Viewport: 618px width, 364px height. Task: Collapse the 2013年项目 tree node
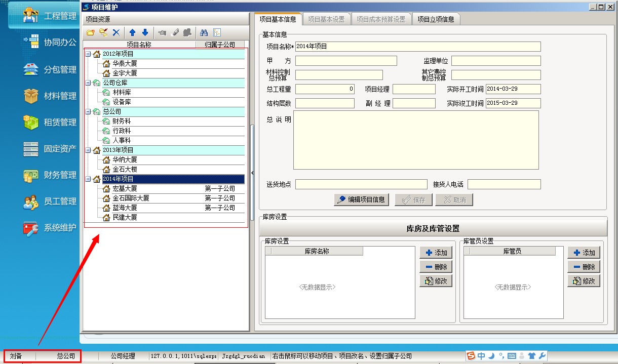(88, 150)
